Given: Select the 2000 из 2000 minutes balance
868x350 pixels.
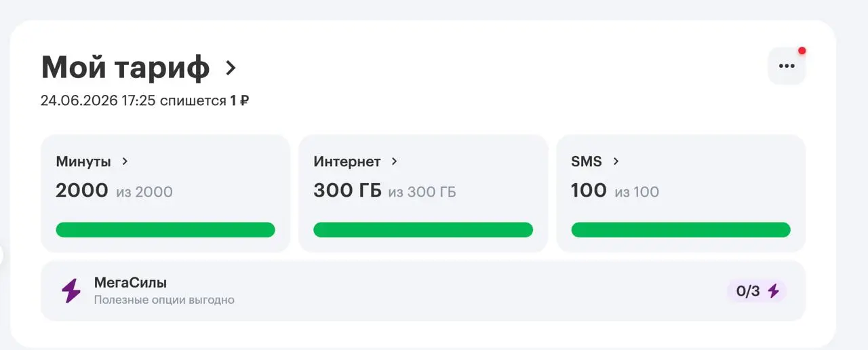Looking at the screenshot, I should (x=114, y=191).
